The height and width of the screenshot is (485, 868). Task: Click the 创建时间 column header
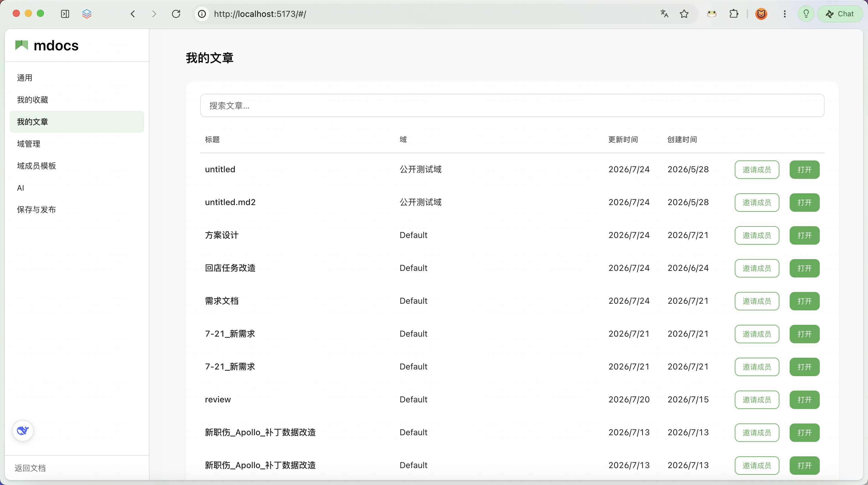click(x=682, y=139)
